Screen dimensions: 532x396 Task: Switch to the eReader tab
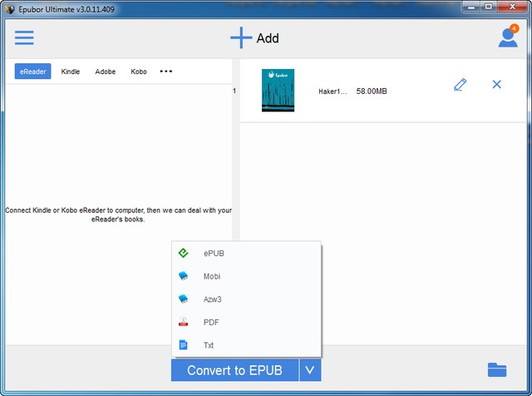pyautogui.click(x=33, y=72)
